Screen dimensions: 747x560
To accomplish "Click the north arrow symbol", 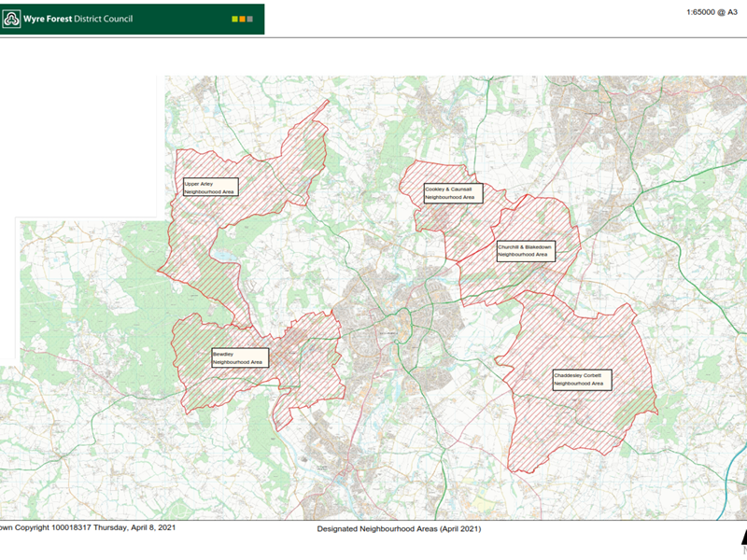I will tap(742, 539).
